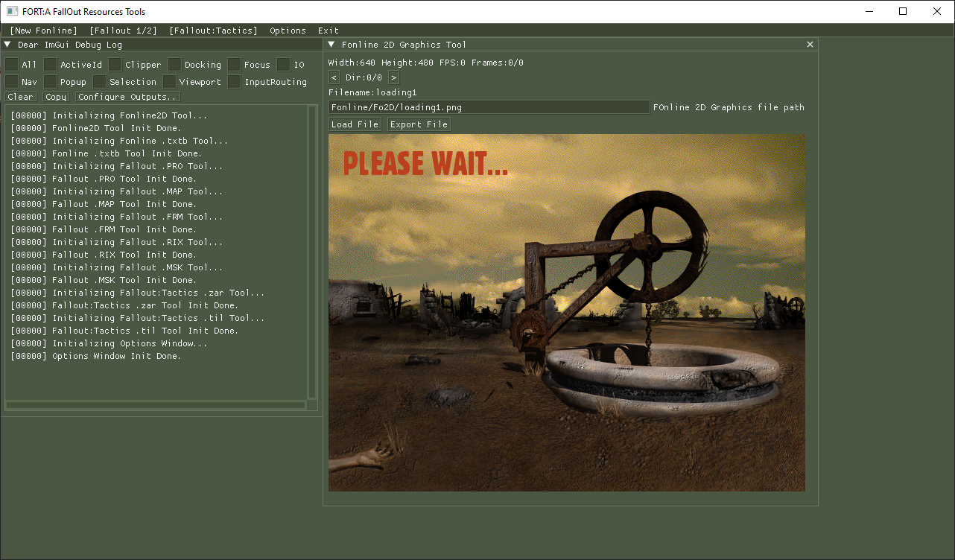Click the Width/Height/FPS info text
955x560 pixels.
(426, 63)
